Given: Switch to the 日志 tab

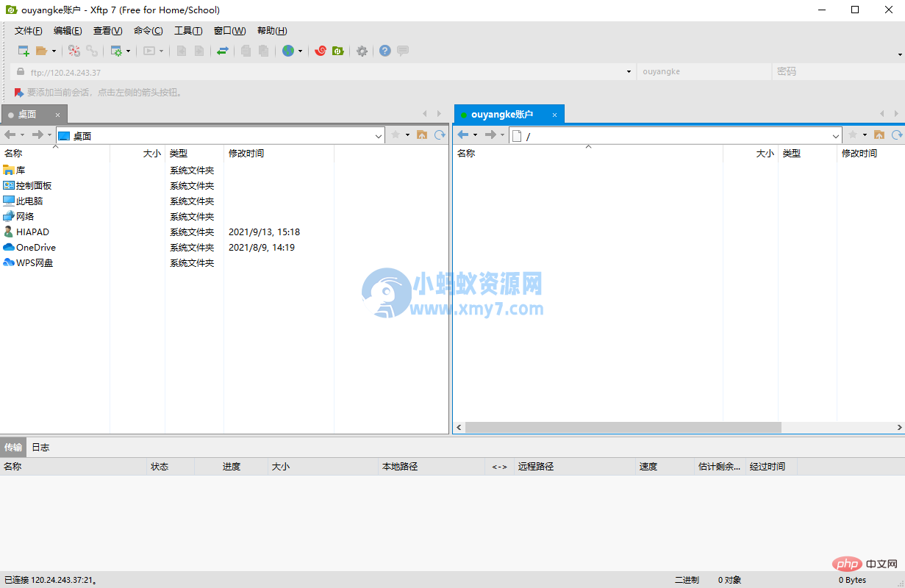Looking at the screenshot, I should click(x=40, y=447).
